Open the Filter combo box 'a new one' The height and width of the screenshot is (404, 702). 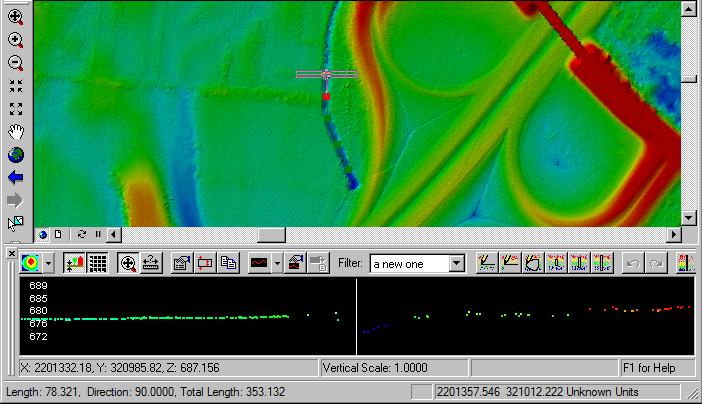(418, 264)
